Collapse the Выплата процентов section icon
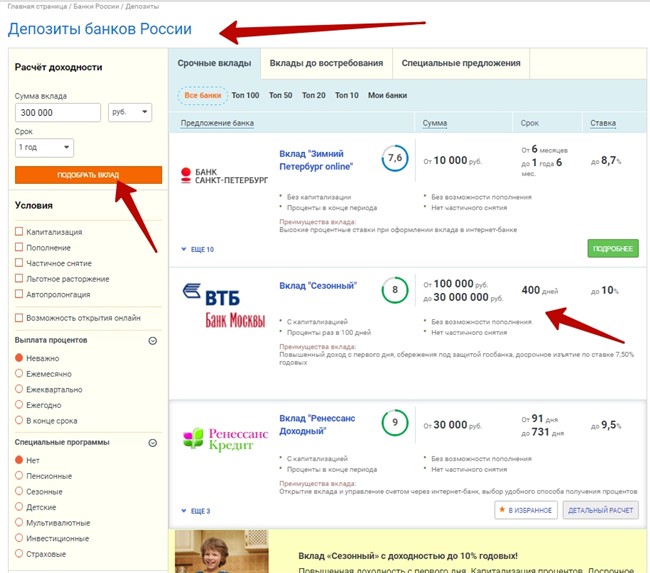 coord(153,341)
